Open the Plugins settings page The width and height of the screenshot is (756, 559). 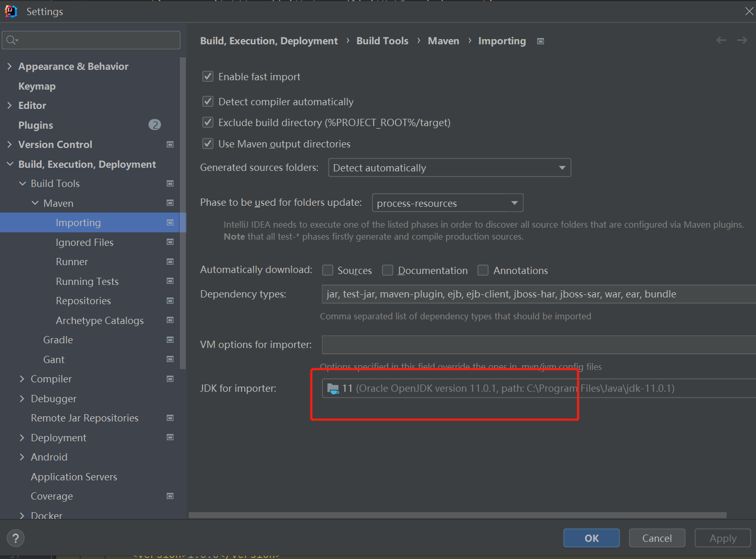35,125
